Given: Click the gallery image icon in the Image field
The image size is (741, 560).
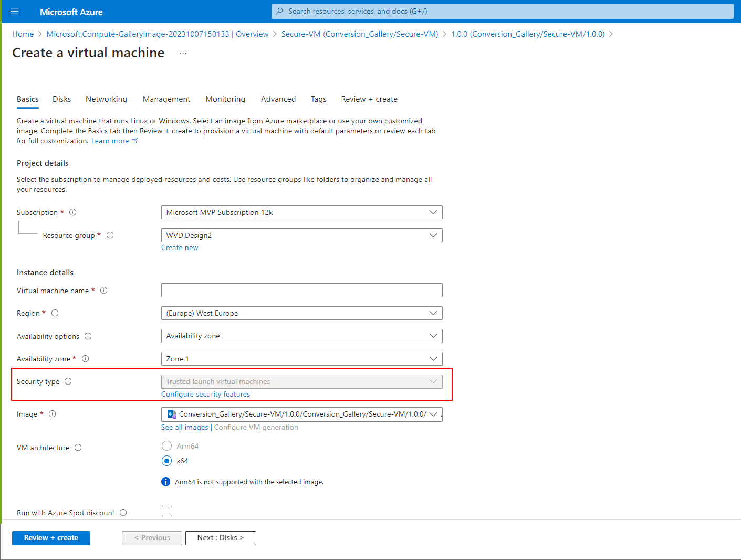Looking at the screenshot, I should point(172,414).
